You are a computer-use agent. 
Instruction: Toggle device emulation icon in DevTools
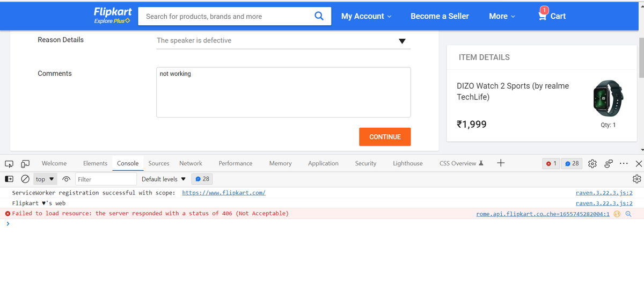coord(25,163)
